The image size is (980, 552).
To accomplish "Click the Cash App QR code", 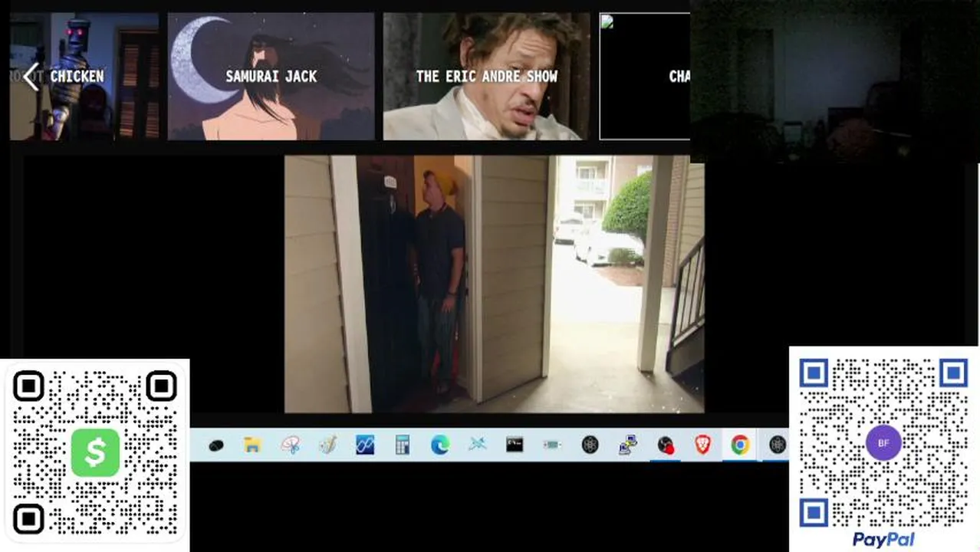I will tap(95, 453).
